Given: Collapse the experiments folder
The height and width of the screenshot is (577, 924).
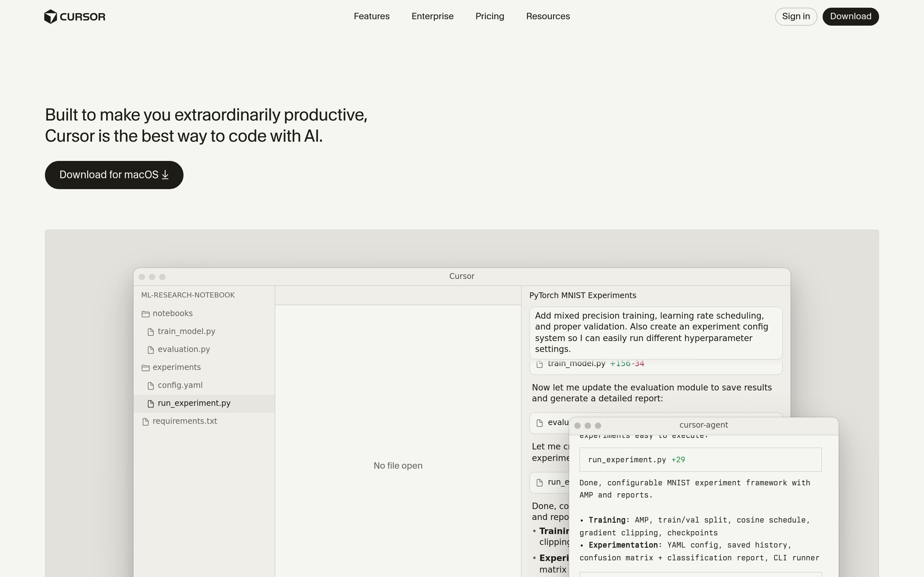Looking at the screenshot, I should tap(177, 367).
